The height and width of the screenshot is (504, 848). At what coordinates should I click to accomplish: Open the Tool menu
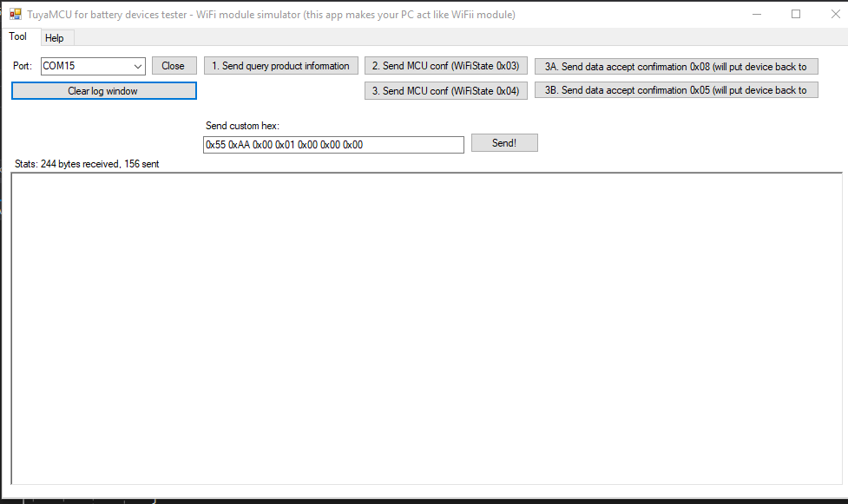coord(18,36)
